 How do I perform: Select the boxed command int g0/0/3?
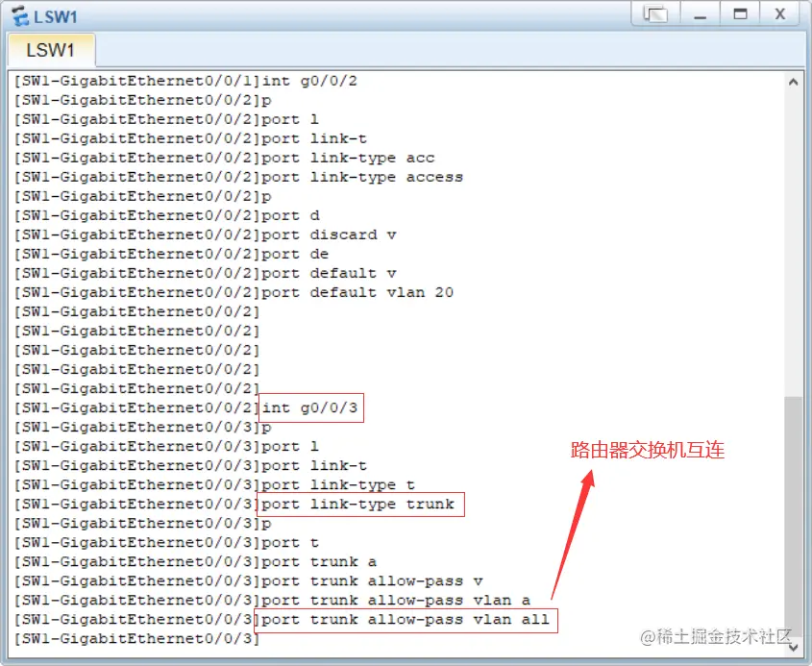[309, 407]
